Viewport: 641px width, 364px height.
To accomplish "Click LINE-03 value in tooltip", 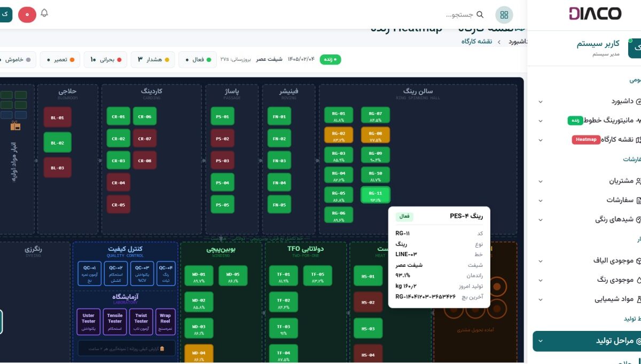I will tap(406, 254).
